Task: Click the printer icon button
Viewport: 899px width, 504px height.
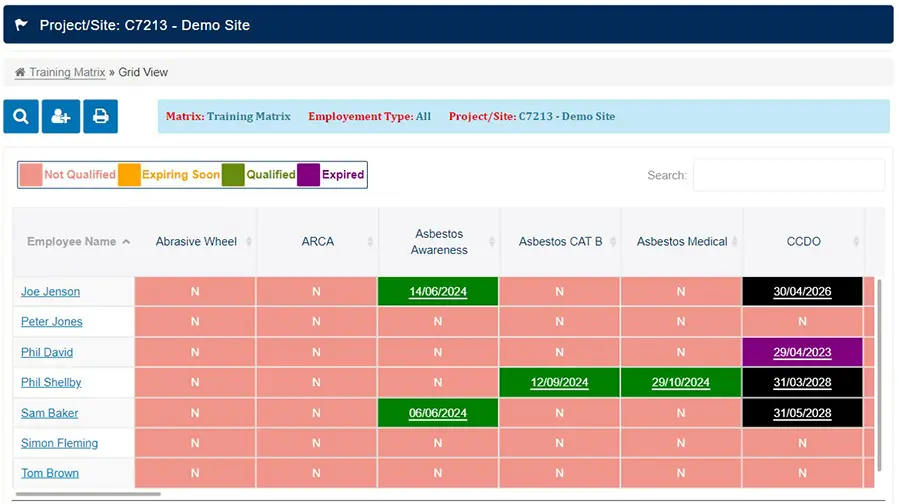Action: coord(100,116)
